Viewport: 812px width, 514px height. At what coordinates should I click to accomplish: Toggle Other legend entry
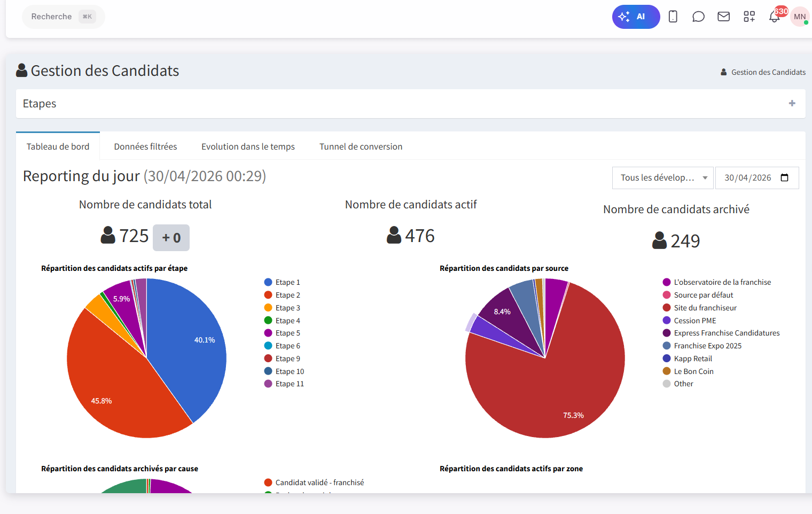point(678,384)
